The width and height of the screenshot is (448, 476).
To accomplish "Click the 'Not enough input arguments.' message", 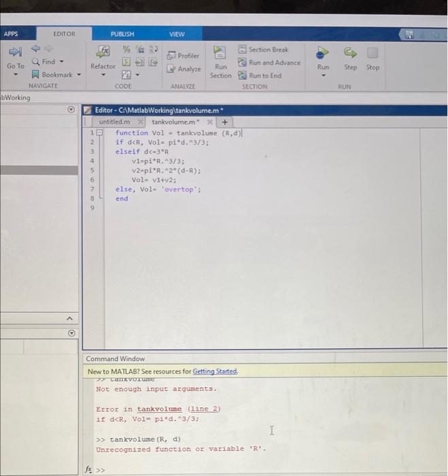I will click(x=156, y=389).
